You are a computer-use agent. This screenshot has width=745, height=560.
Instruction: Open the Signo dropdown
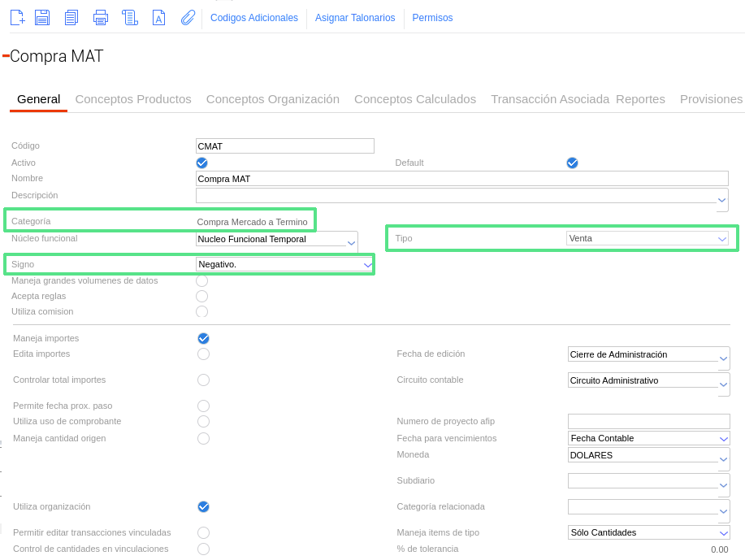coord(366,264)
